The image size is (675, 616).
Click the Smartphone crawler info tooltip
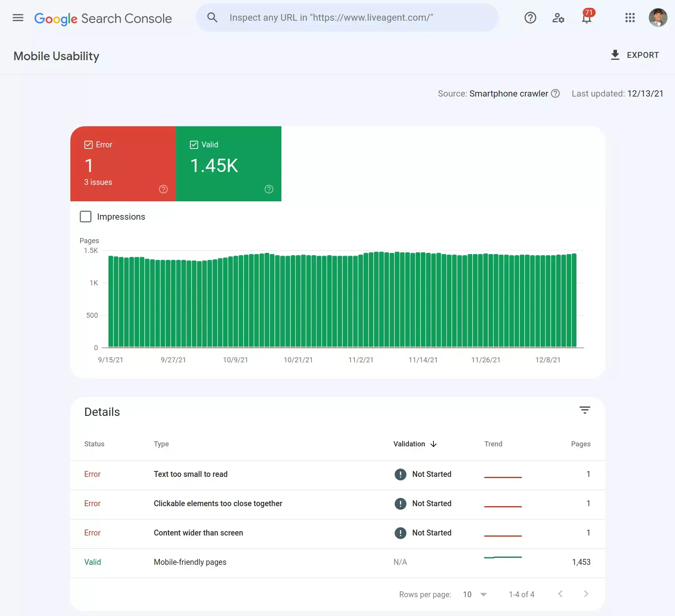555,93
